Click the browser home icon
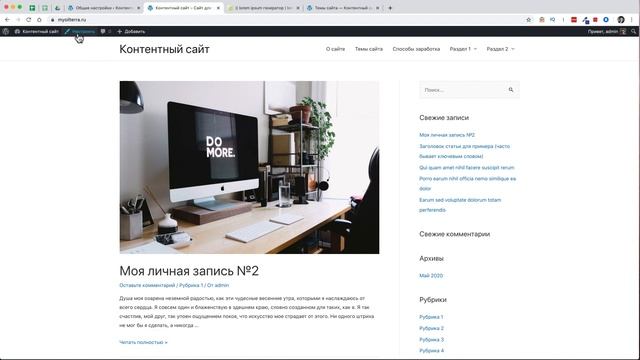Image resolution: width=640 pixels, height=360 pixels. coord(39,20)
